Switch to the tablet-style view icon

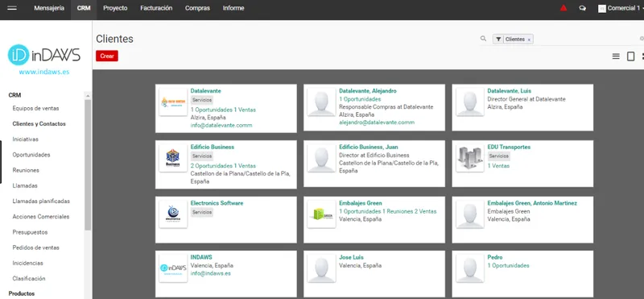point(631,56)
